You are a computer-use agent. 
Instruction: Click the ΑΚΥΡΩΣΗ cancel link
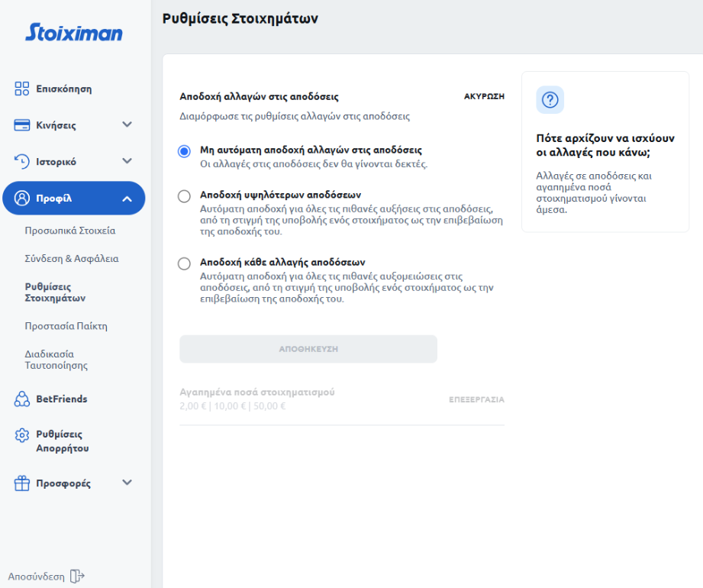click(484, 97)
